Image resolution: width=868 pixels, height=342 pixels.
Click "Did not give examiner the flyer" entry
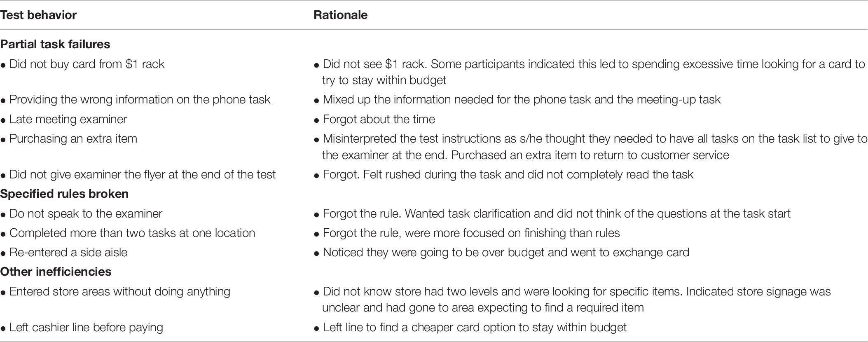tap(142, 174)
